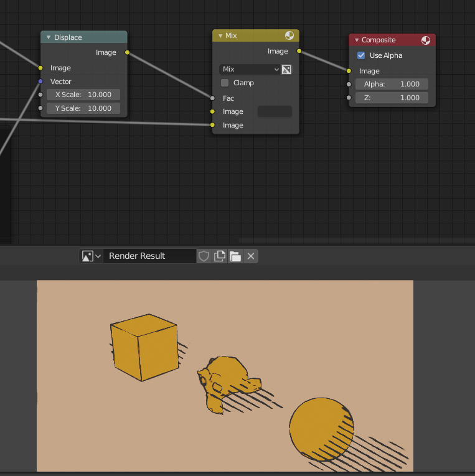This screenshot has width=475, height=476.
Task: Click the Mix node Fac input socket
Action: click(212, 98)
